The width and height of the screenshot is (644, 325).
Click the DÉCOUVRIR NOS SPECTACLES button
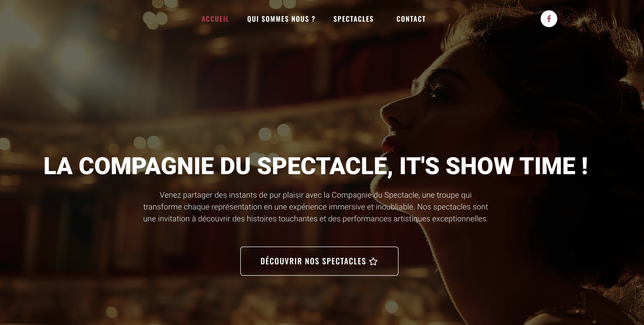point(319,261)
